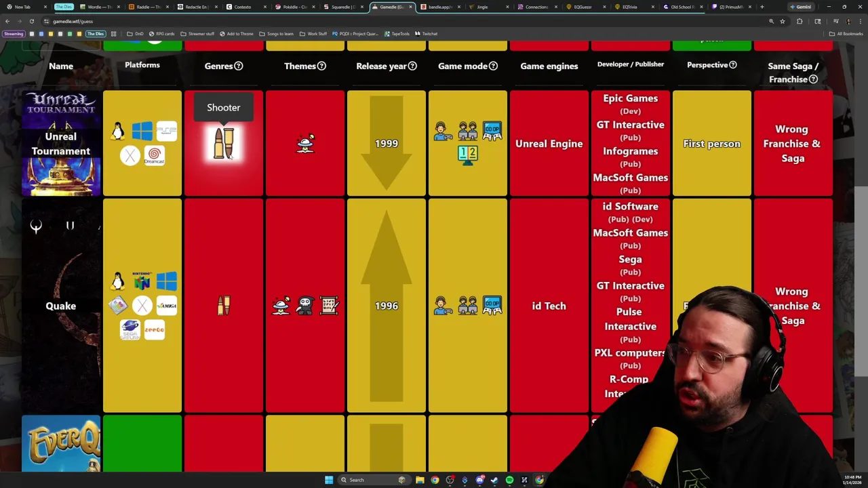Open Spotify from the taskbar
This screenshot has width=868, height=488.
tap(509, 480)
